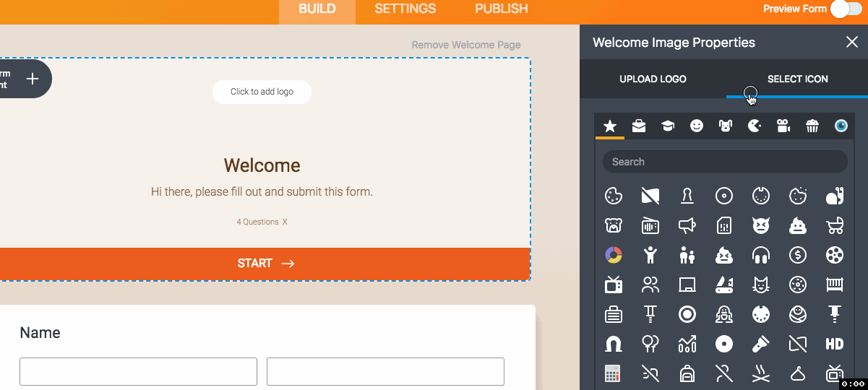This screenshot has width=868, height=390.
Task: Open the briefcase icon category
Action: [x=639, y=126]
